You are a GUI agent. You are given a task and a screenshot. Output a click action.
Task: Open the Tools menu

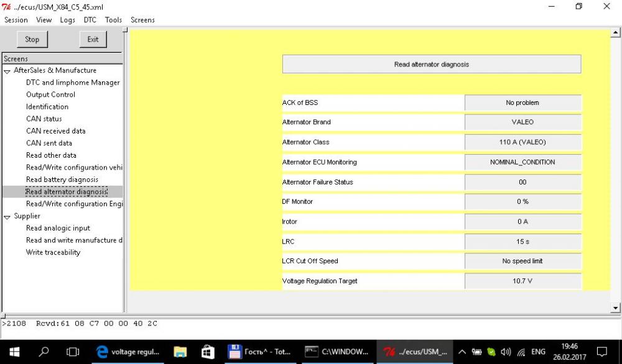point(113,20)
